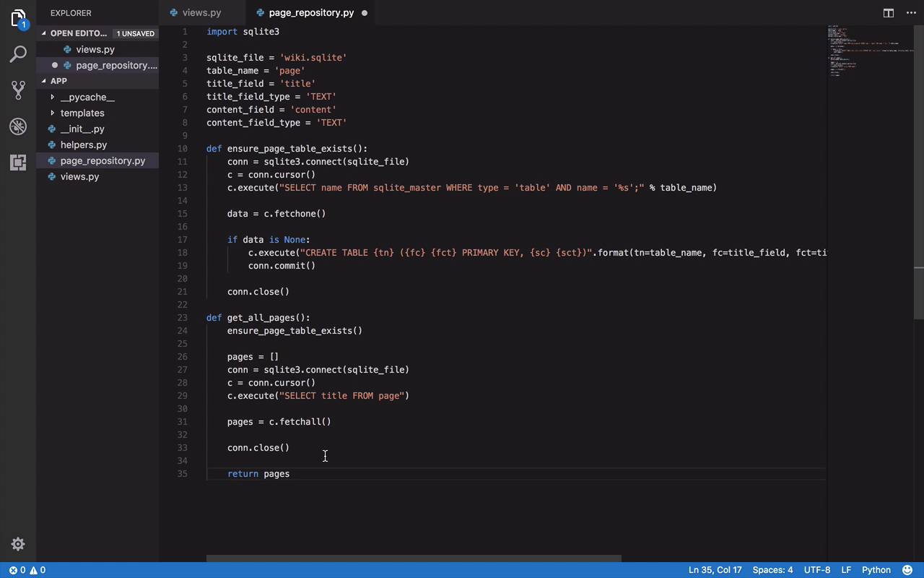Screen dimensions: 924x578
Task: Click 'def ensure_page_table_exists():' definition
Action: pos(287,149)
